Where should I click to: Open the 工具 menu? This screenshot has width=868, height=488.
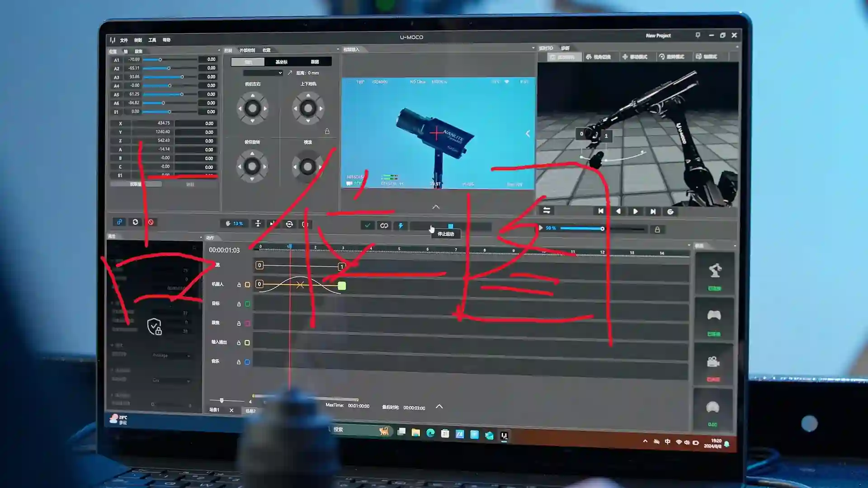pos(152,40)
